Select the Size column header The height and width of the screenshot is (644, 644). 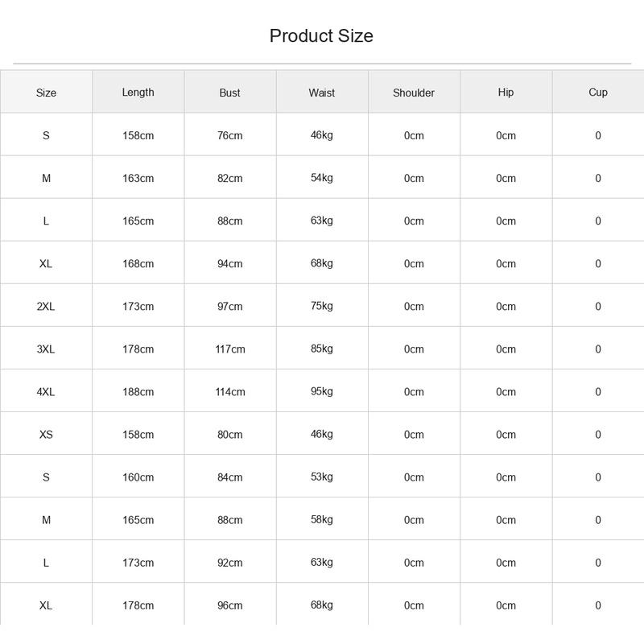click(46, 93)
